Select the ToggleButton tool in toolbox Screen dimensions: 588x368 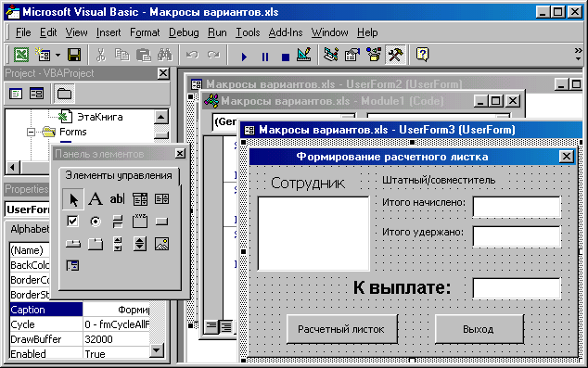point(118,222)
